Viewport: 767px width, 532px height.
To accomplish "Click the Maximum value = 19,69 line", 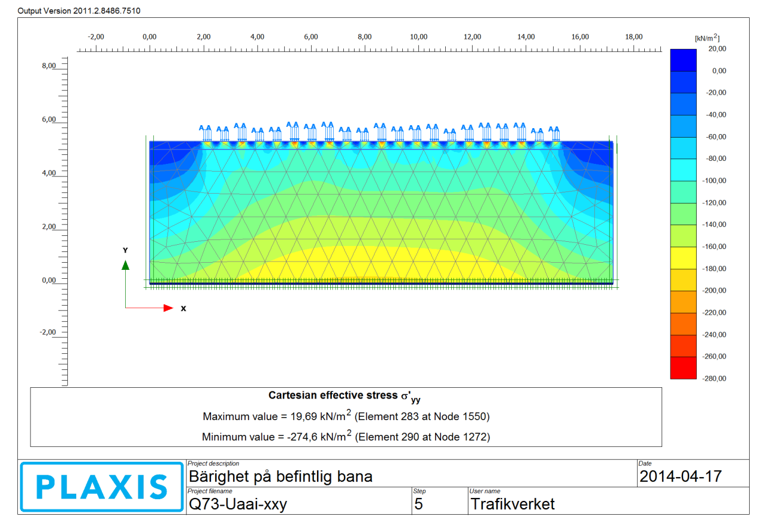I will [x=346, y=416].
